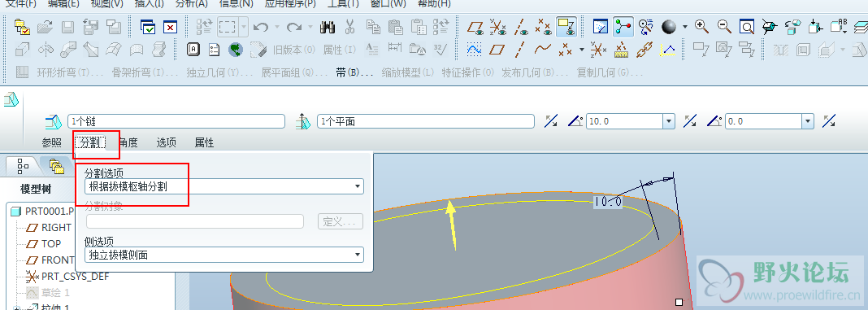Click the binoculars find tool
The image size is (868, 310).
(328, 26)
